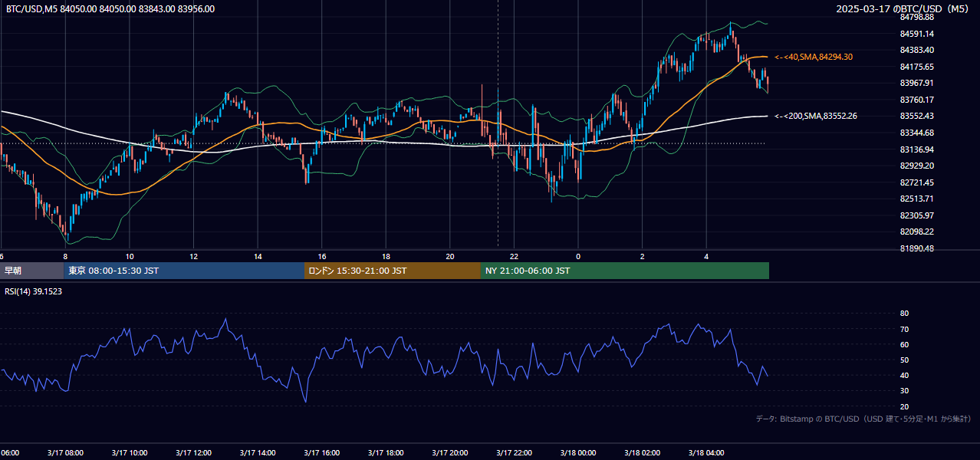Click price axis value 84175.65
980x460 pixels.
[917, 67]
